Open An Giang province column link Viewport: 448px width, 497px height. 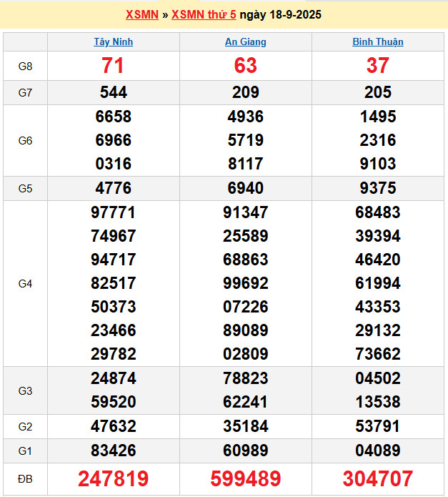[245, 42]
